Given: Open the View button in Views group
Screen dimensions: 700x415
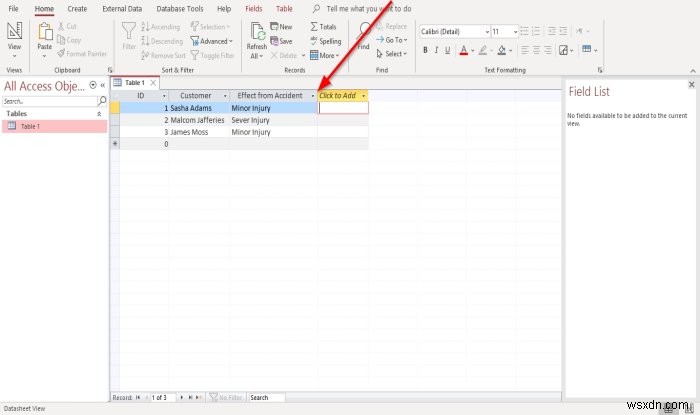Looking at the screenshot, I should click(14, 39).
